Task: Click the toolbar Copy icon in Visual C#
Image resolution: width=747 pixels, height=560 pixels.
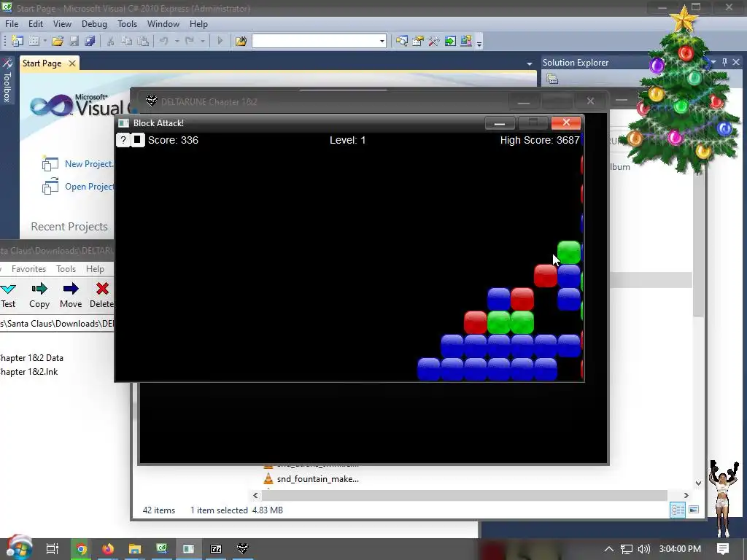Action: point(127,42)
